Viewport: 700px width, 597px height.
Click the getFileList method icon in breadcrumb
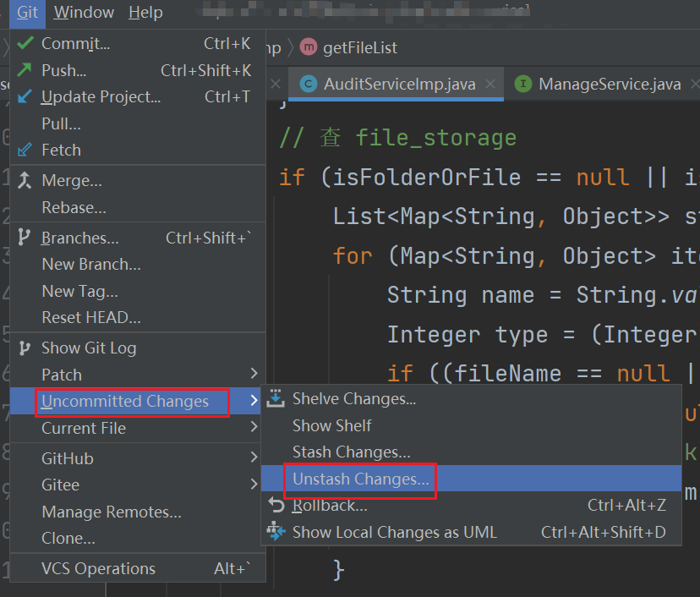(x=309, y=47)
